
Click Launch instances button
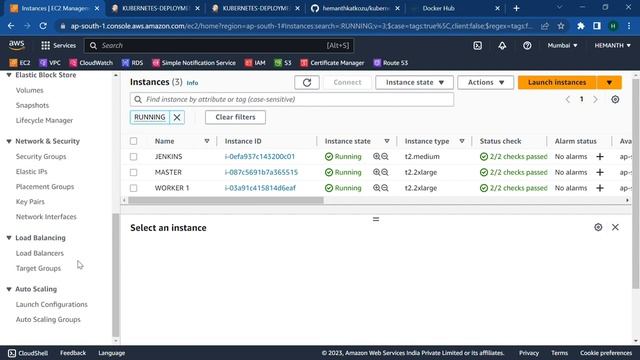(x=557, y=82)
